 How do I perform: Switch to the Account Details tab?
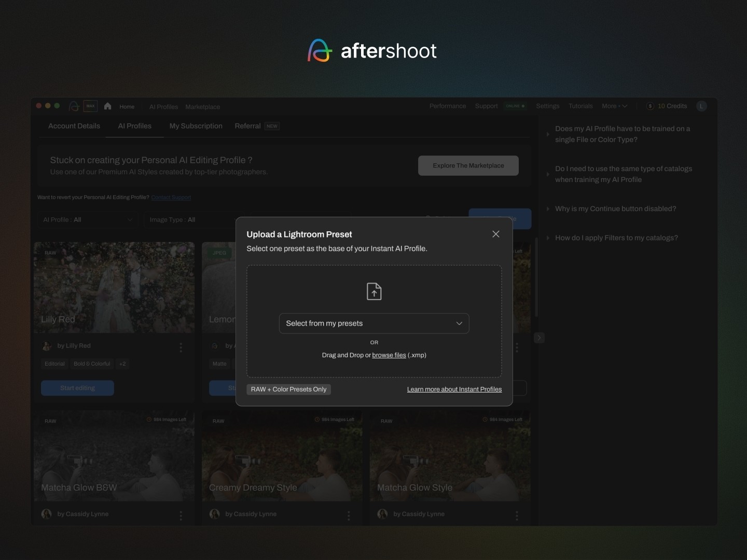74,126
